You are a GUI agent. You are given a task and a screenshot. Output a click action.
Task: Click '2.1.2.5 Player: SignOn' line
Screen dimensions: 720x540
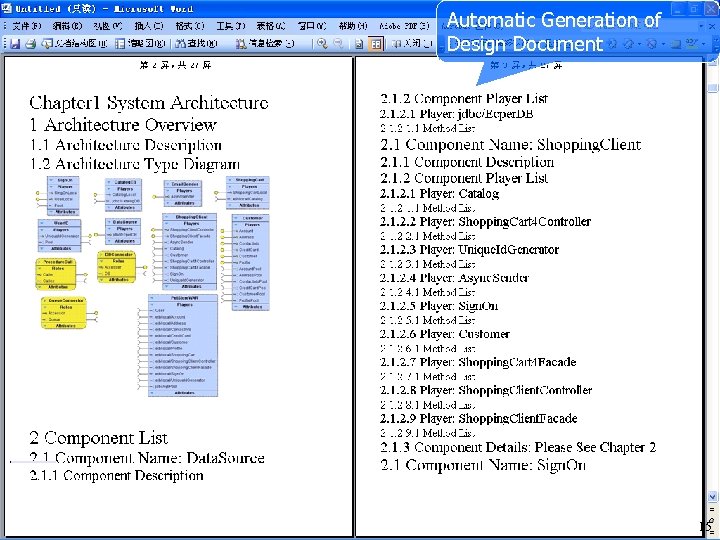pyautogui.click(x=439, y=306)
